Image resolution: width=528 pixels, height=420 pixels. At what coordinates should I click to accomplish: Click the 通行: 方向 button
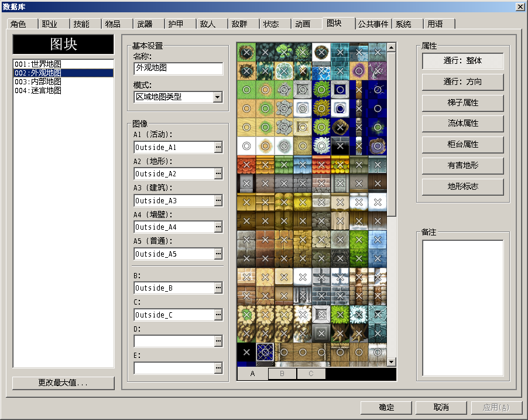coord(462,82)
